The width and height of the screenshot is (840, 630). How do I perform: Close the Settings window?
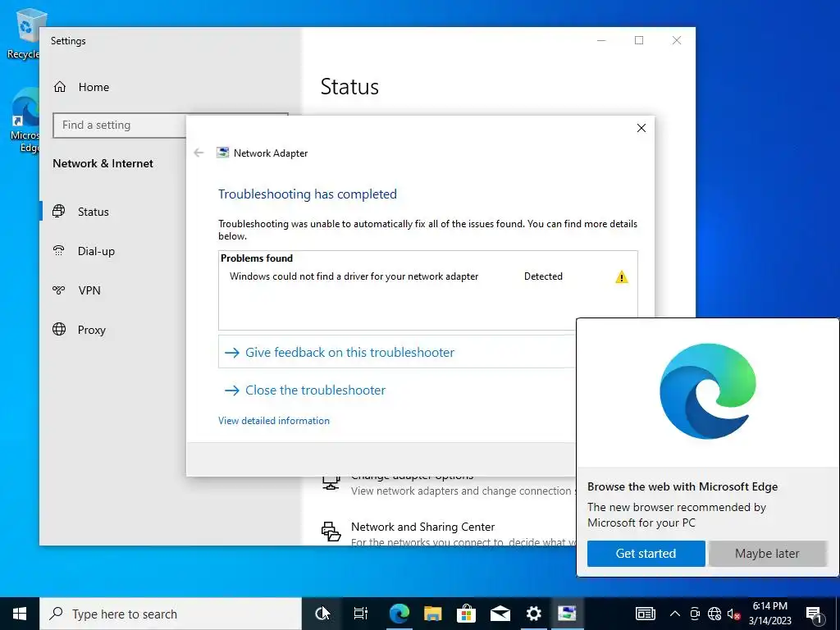(x=677, y=41)
